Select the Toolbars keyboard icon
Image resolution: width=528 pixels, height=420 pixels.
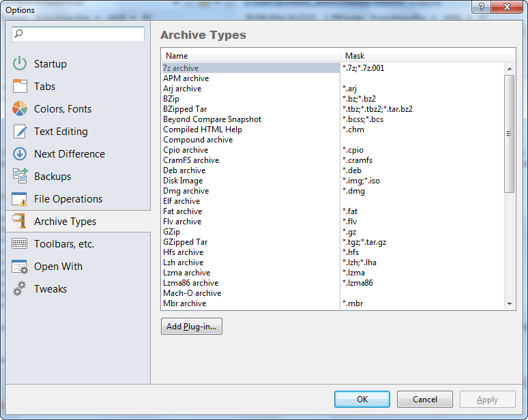pyautogui.click(x=20, y=243)
